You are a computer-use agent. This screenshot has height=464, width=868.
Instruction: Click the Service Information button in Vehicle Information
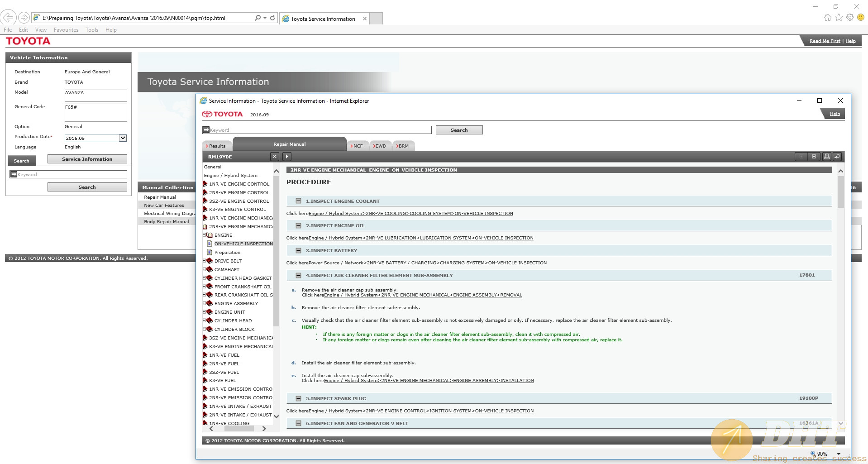tap(87, 159)
